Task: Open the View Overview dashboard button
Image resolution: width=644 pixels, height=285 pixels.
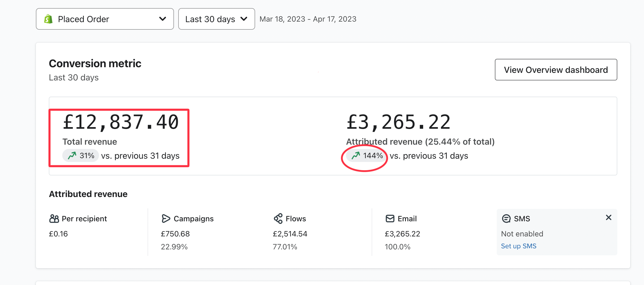Action: pos(556,70)
